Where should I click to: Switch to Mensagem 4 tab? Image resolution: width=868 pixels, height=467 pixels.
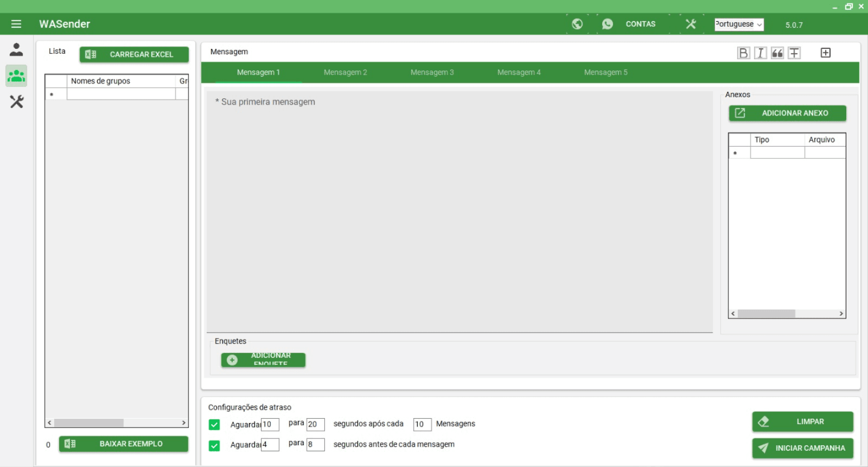(x=519, y=72)
